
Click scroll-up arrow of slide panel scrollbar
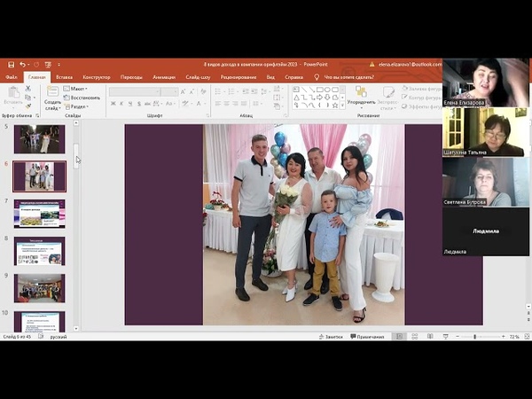click(76, 123)
